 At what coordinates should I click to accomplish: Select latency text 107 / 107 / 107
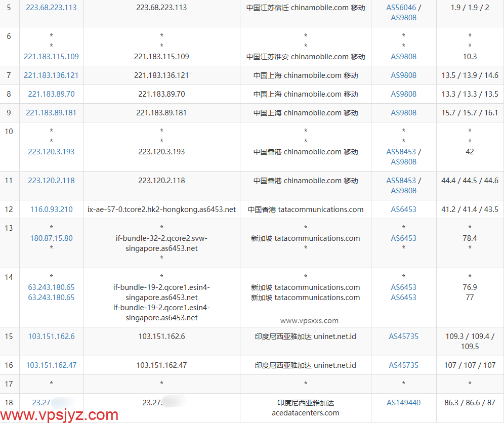tap(470, 365)
